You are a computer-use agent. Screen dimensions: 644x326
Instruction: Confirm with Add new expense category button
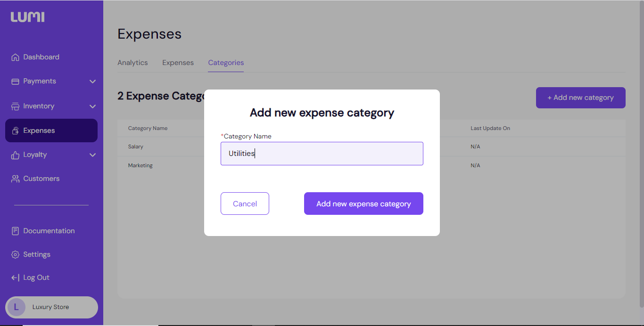363,204
